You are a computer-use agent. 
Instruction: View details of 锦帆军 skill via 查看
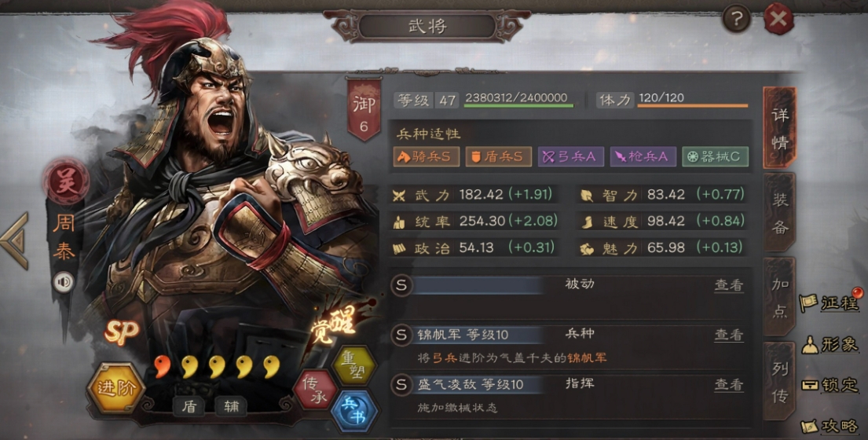[x=728, y=334]
